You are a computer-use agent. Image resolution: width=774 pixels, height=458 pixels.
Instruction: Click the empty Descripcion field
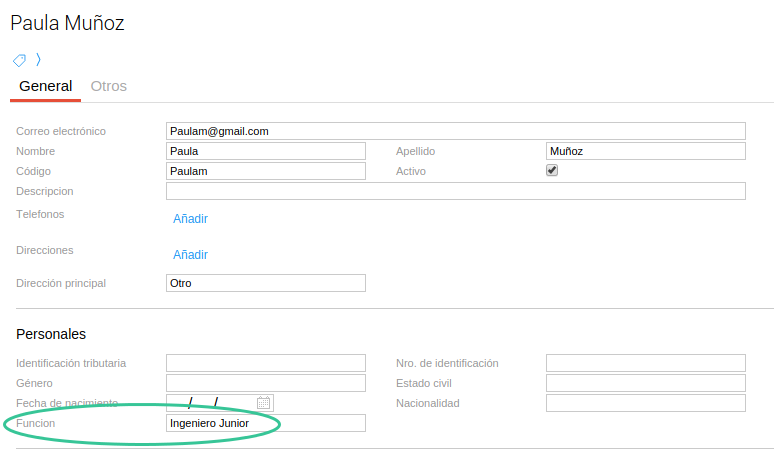[455, 191]
